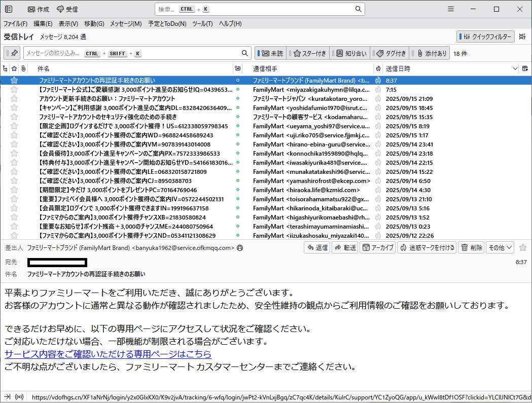The height and width of the screenshot is (403, 532).
Task: Star the アカウント更新手続きのお願い message
Action: [x=14, y=99]
